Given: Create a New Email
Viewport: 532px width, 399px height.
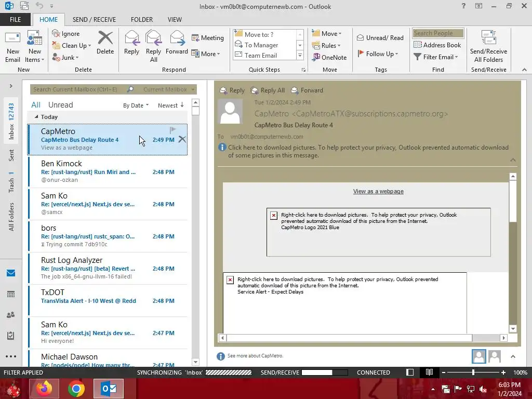Looking at the screenshot, I should pos(13,46).
